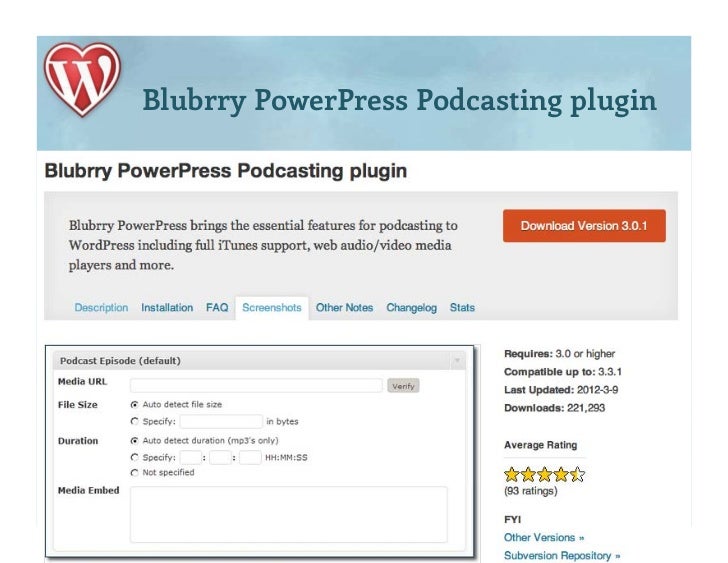Click the file size in bytes field
728x563 pixels.
[x=221, y=421]
